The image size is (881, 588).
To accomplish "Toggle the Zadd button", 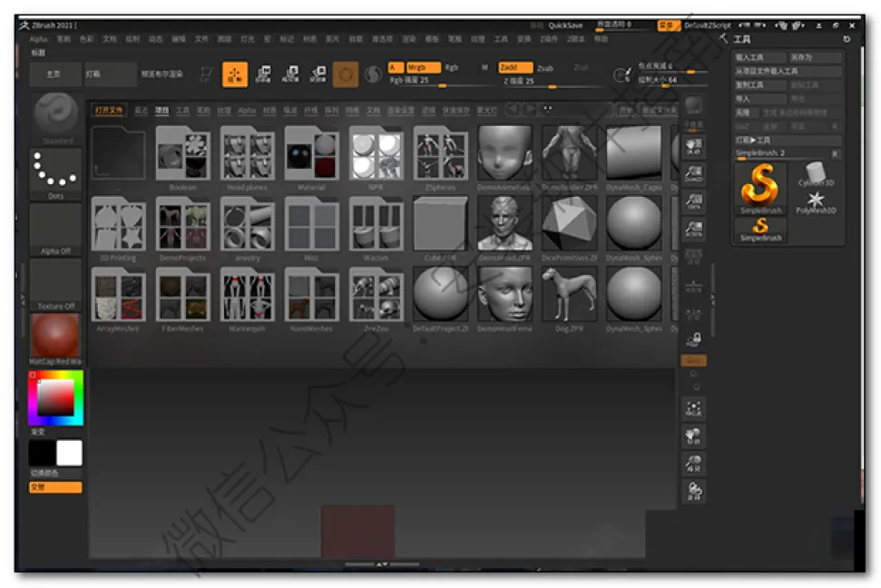I will click(515, 67).
